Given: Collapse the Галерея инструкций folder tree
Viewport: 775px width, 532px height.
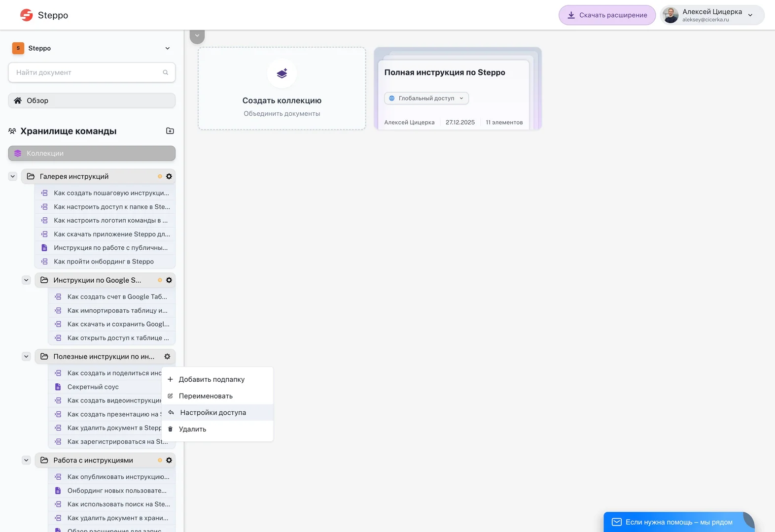Looking at the screenshot, I should pos(13,176).
